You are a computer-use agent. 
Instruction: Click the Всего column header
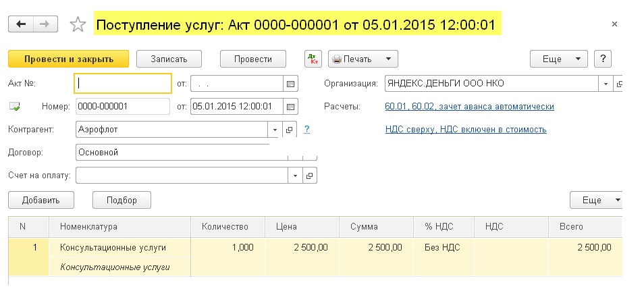[x=585, y=227]
